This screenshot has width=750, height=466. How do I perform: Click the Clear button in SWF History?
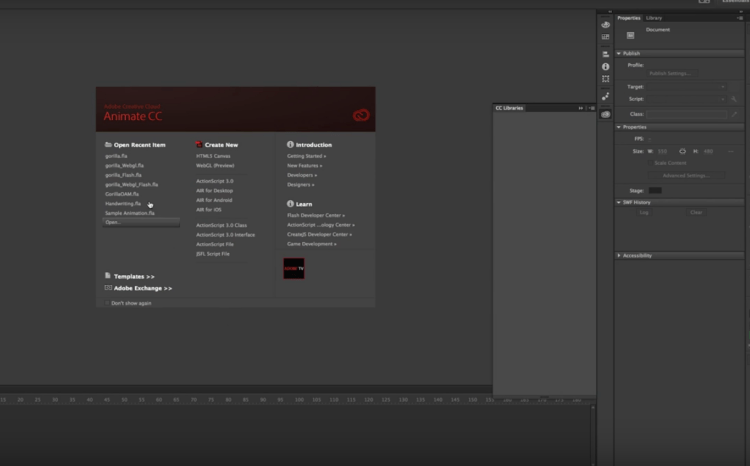pos(696,212)
